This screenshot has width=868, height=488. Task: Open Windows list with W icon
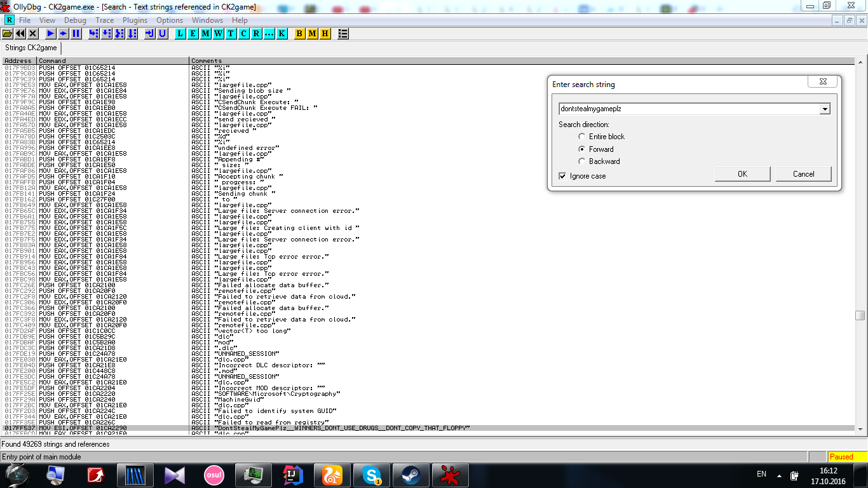pos(219,34)
